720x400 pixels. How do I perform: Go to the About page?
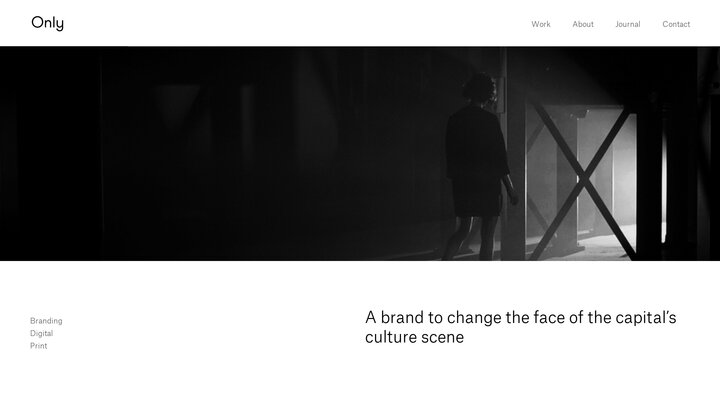583,24
